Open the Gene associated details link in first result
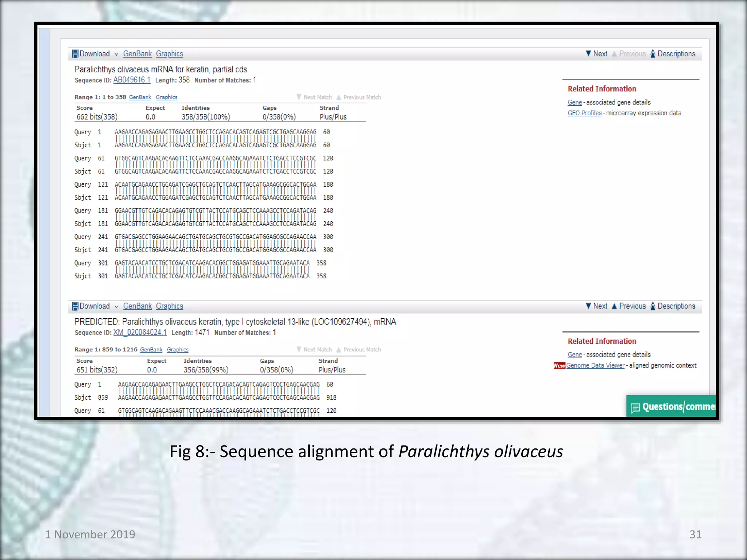The image size is (747, 560). coord(574,102)
